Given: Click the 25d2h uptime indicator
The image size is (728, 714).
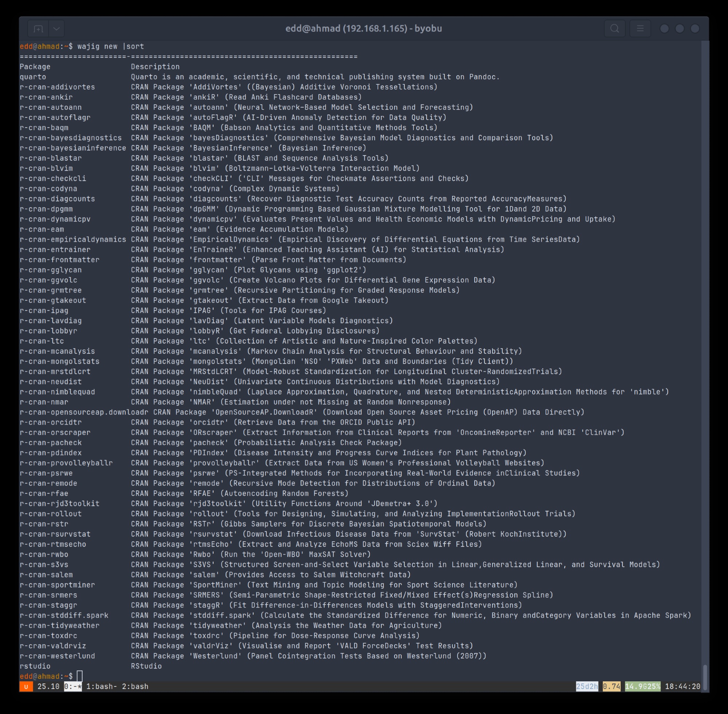Looking at the screenshot, I should coord(587,686).
